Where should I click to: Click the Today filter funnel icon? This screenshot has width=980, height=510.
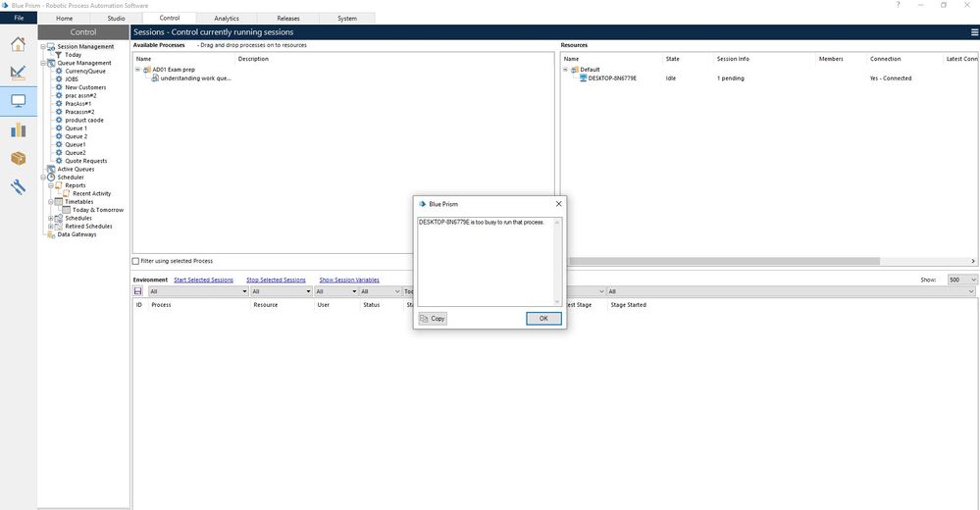(x=59, y=55)
